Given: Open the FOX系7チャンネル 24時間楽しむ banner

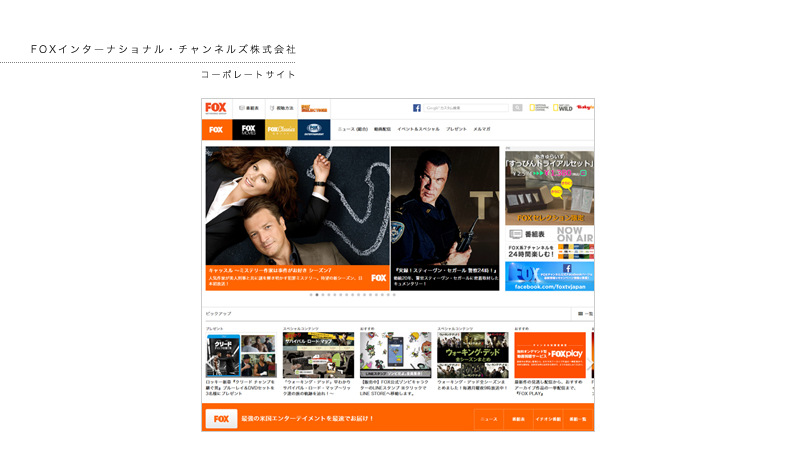Looking at the screenshot, I should pos(549,251).
